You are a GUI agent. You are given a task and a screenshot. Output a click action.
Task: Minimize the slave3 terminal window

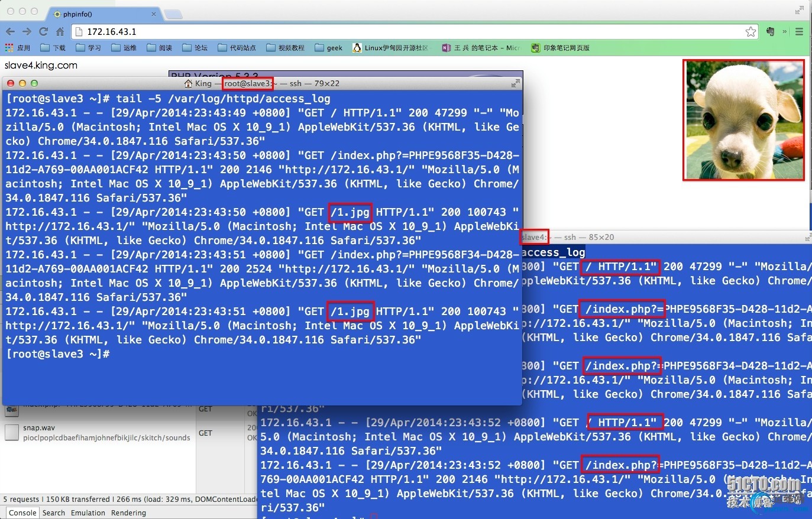(x=22, y=83)
